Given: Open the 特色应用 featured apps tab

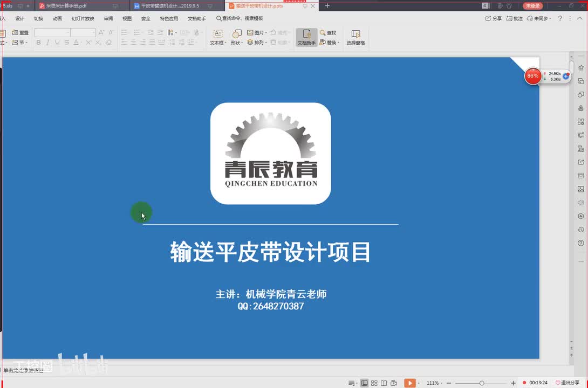Looking at the screenshot, I should (x=169, y=18).
